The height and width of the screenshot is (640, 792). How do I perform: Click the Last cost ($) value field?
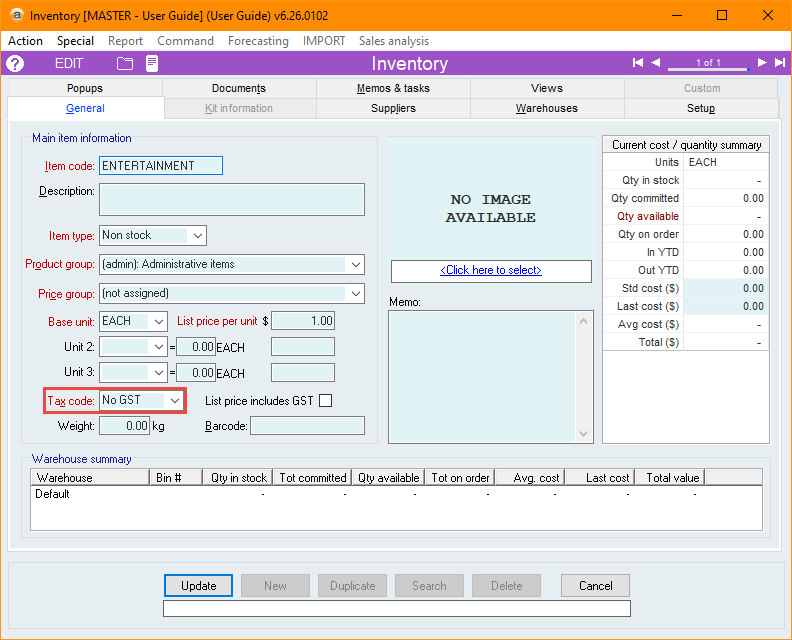(725, 307)
